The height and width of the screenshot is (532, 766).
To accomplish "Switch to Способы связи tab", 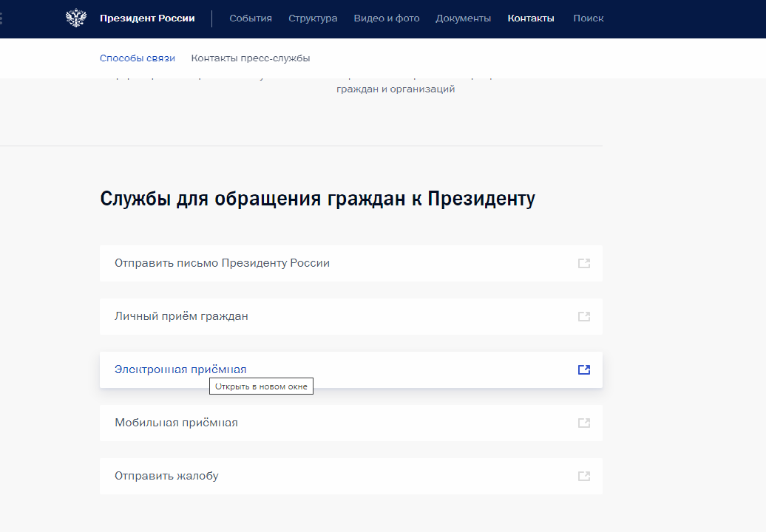I will (x=138, y=58).
